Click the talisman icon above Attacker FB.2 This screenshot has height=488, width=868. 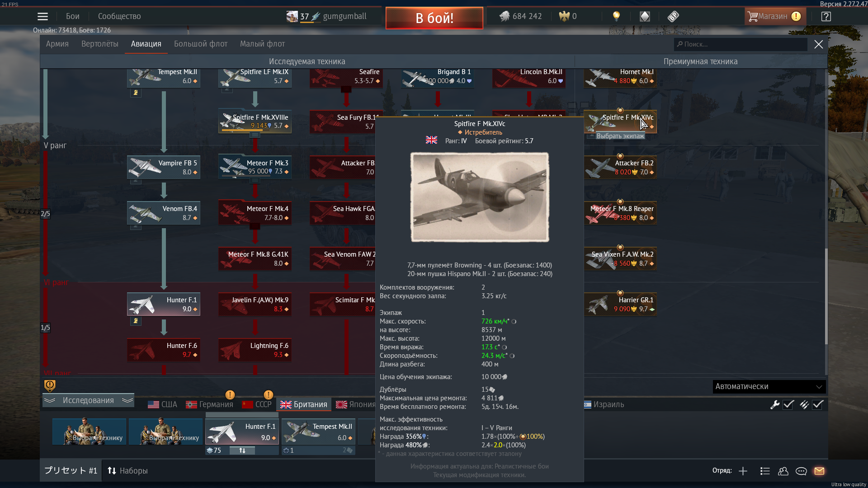(620, 156)
